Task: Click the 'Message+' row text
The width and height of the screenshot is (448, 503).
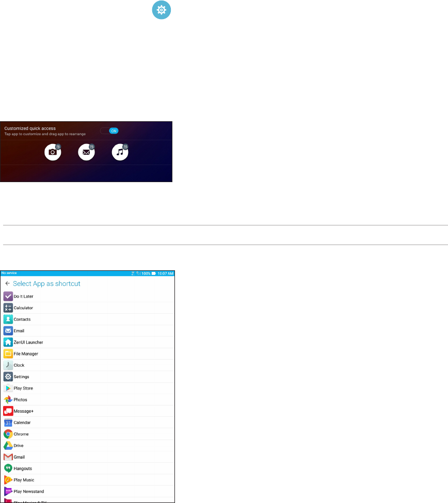Action: (x=23, y=411)
